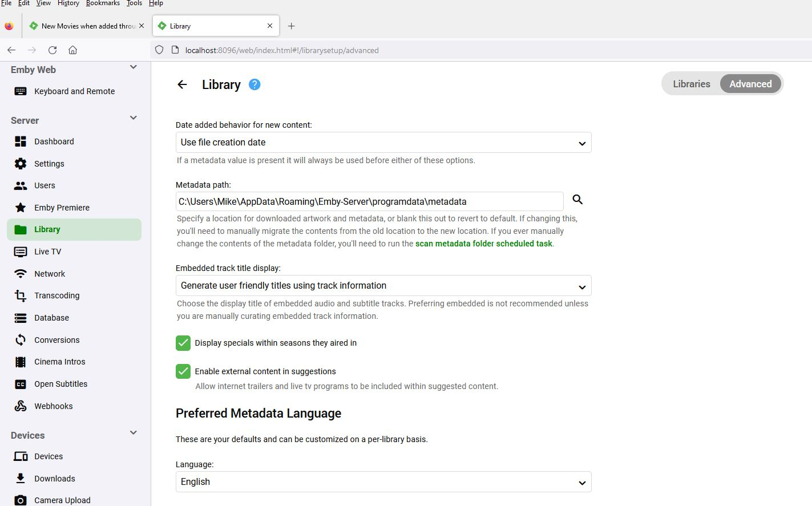
Task: Open the metadata path file browser
Action: pyautogui.click(x=577, y=200)
